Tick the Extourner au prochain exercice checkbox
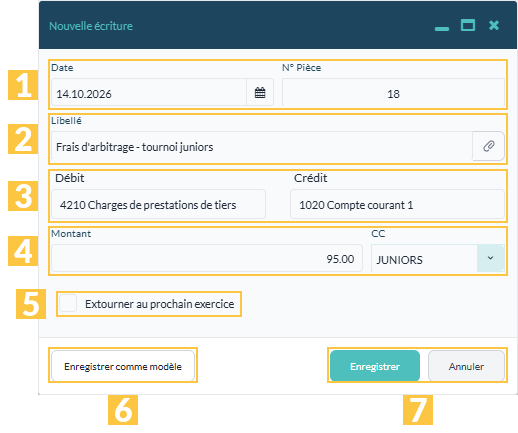 [x=68, y=303]
